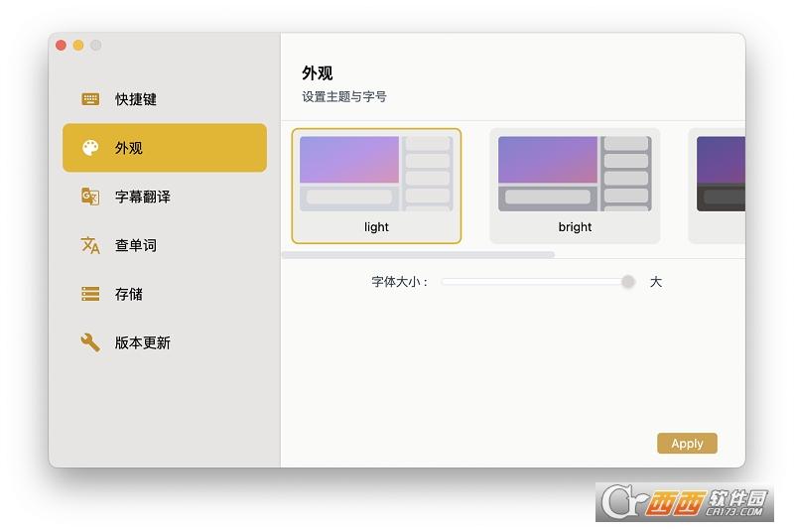The width and height of the screenshot is (794, 532).
Task: Go to the 查单词 section
Action: coord(165,245)
